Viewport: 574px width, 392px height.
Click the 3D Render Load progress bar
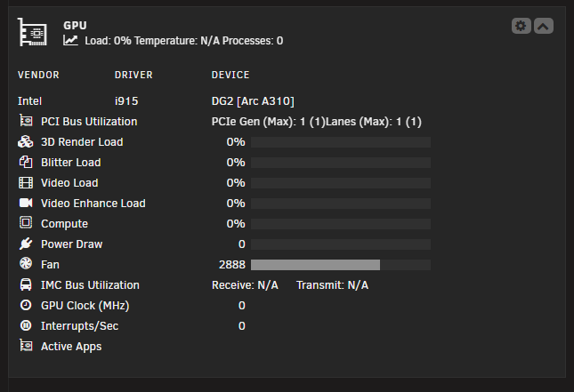coord(341,142)
